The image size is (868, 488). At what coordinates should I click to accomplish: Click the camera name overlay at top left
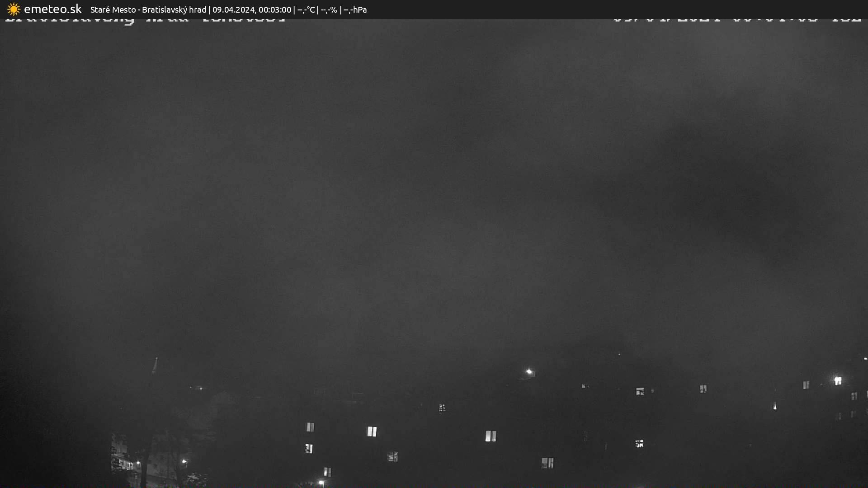(145, 20)
